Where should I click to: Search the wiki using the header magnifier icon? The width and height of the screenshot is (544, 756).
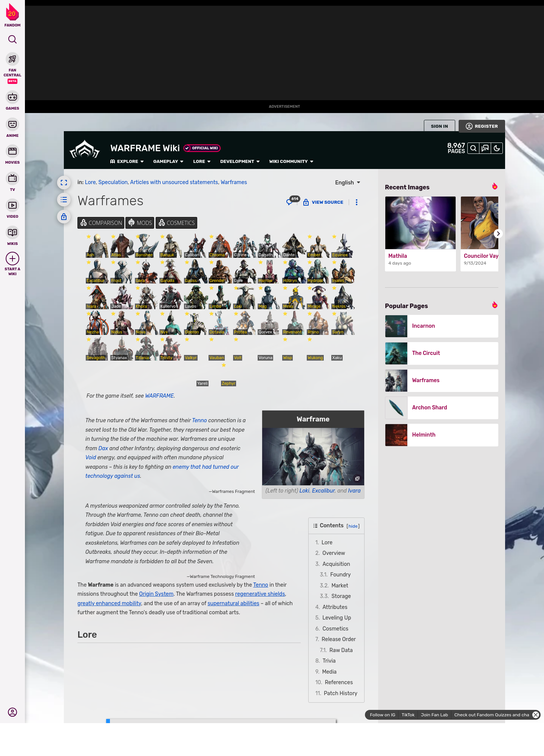(x=473, y=148)
